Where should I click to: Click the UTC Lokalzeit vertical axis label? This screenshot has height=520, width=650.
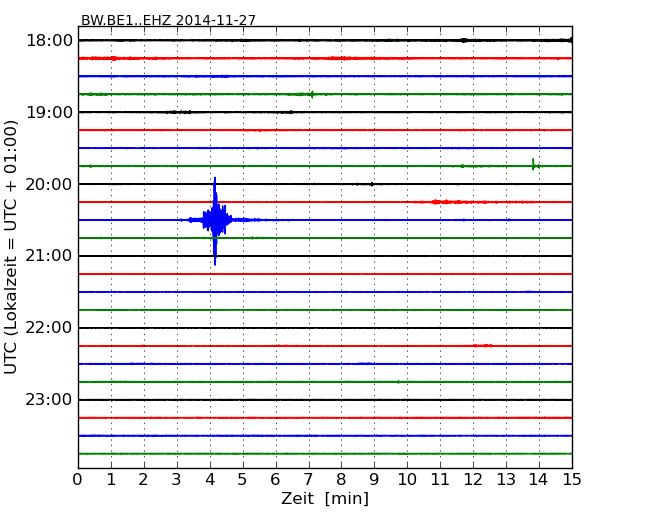tap(11, 247)
